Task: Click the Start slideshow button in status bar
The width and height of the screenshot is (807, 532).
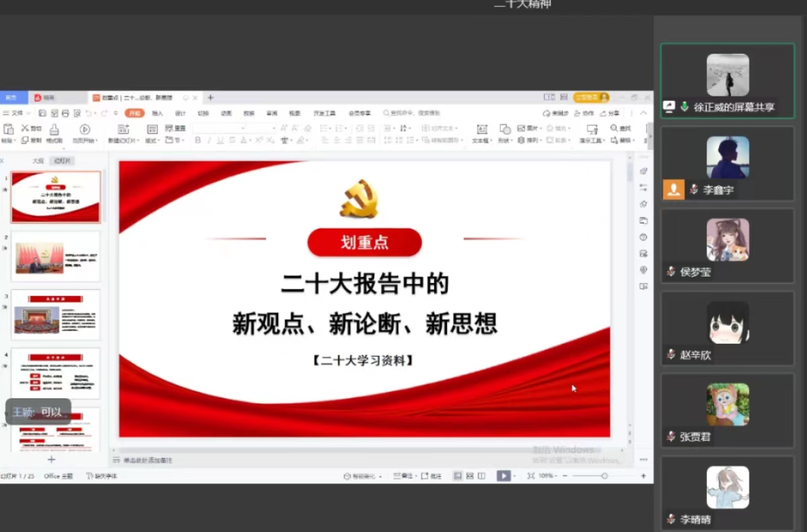Action: coord(504,476)
